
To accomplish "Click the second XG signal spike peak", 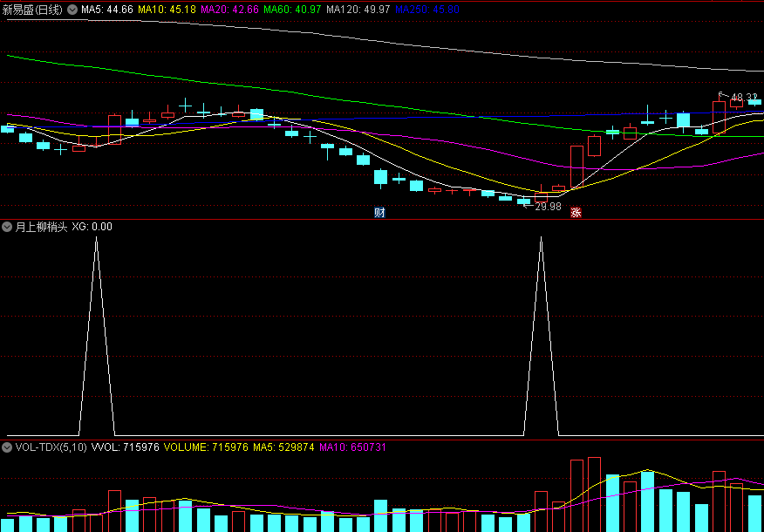I will (x=541, y=238).
